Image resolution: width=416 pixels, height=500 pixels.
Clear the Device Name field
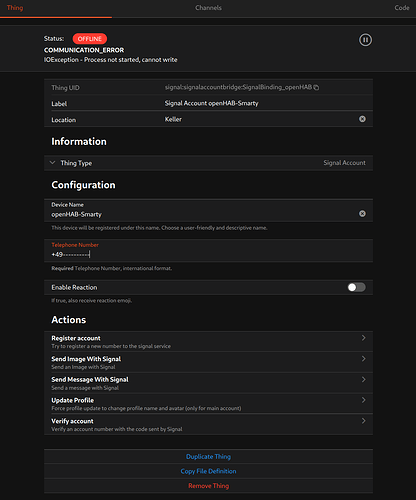[362, 214]
